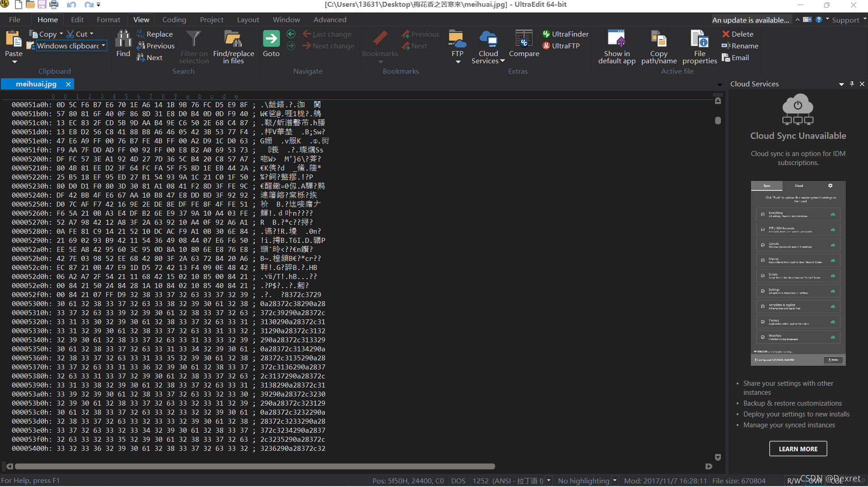Click the Print icon in quick access toolbar
The width and height of the screenshot is (868, 487).
tap(54, 5)
